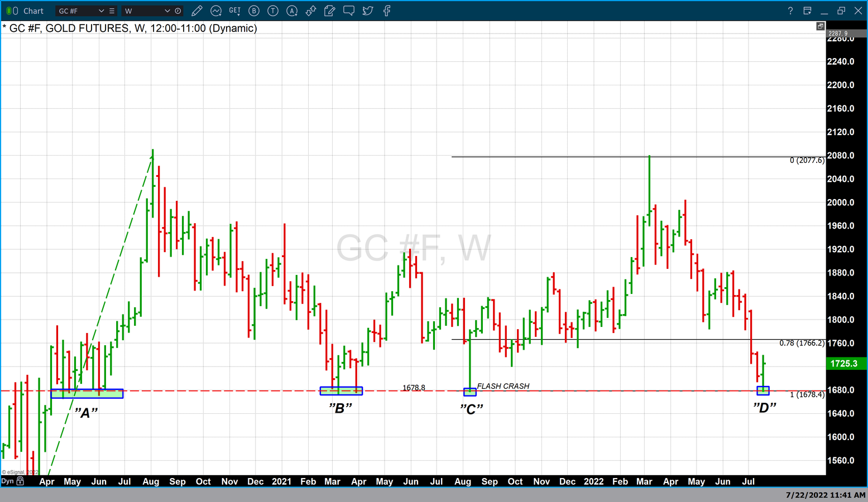Screen dimensions: 868x502
Task: Select the pencil drawing tool
Action: pos(196,11)
